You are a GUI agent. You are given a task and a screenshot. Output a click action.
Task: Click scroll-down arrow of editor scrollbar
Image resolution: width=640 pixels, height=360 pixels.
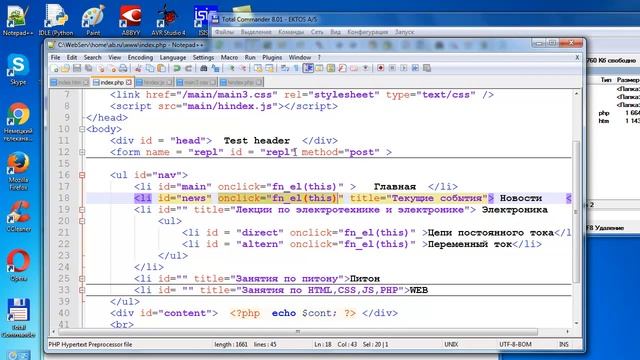pyautogui.click(x=576, y=323)
